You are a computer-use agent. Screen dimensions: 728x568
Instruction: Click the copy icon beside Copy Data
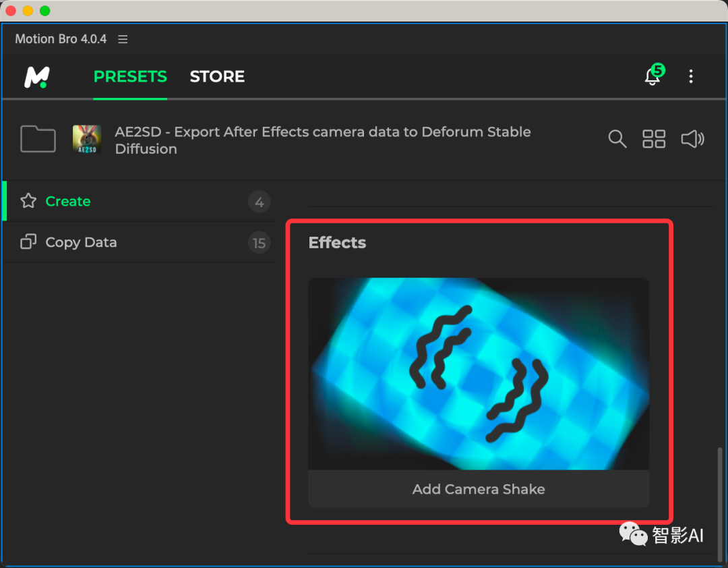(28, 242)
